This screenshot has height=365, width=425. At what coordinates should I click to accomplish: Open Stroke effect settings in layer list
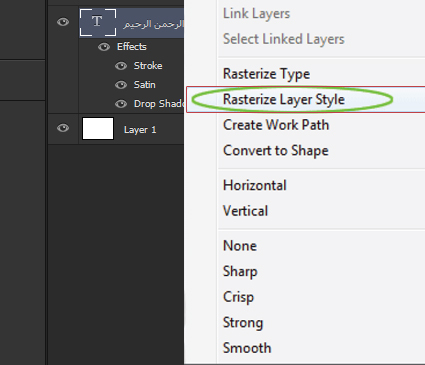coord(148,66)
